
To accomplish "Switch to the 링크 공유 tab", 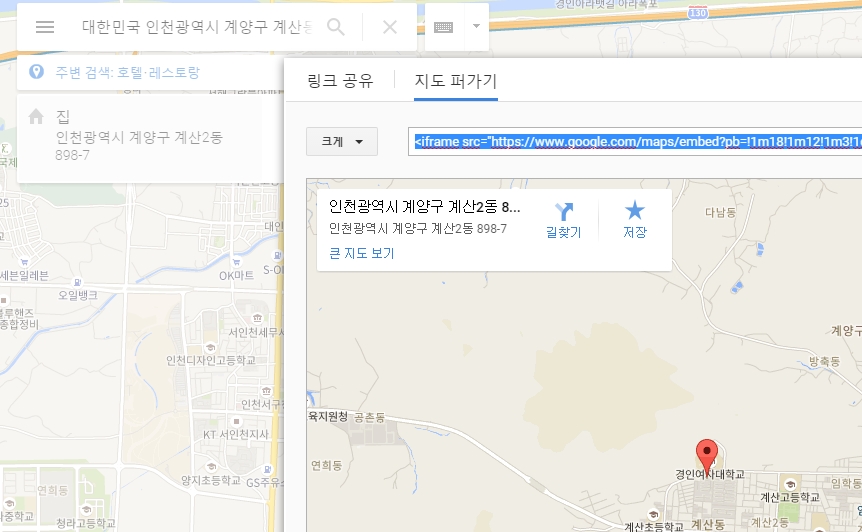I will [x=340, y=81].
